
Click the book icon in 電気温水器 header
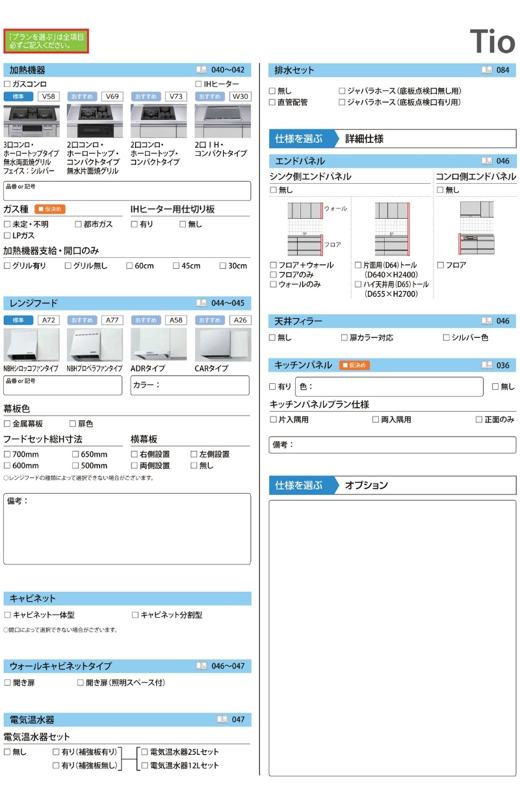pos(222,720)
